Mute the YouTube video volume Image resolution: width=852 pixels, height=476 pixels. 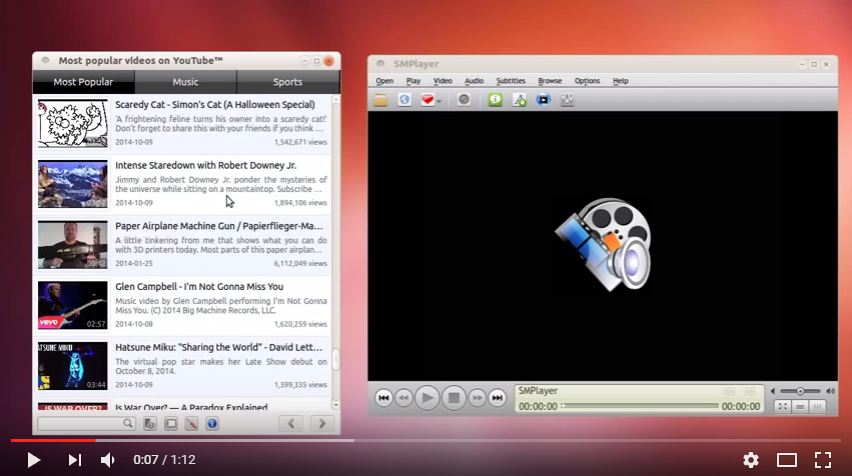(108, 460)
